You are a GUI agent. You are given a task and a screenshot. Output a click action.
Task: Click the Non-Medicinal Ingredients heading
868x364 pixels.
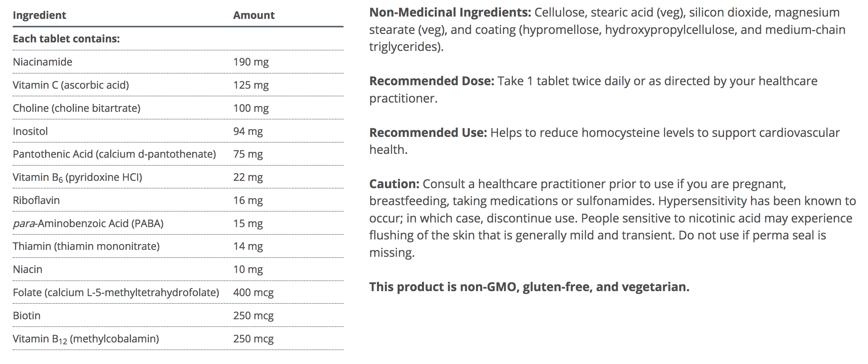pyautogui.click(x=450, y=13)
